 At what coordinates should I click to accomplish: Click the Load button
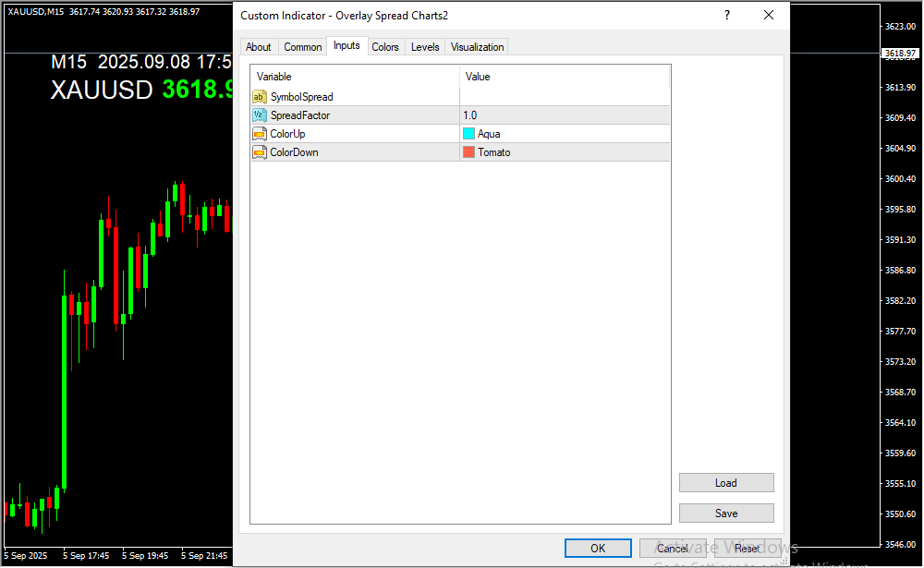coord(726,483)
